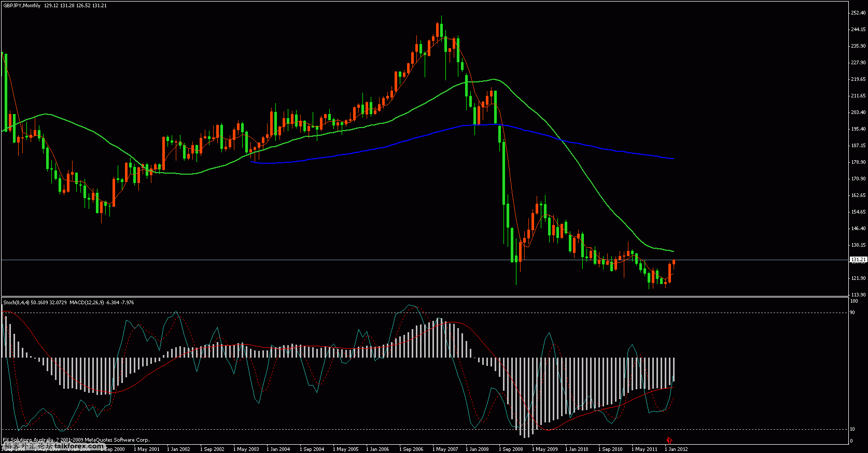
Task: Click the 219.65 price axis label
Action: (x=858, y=79)
